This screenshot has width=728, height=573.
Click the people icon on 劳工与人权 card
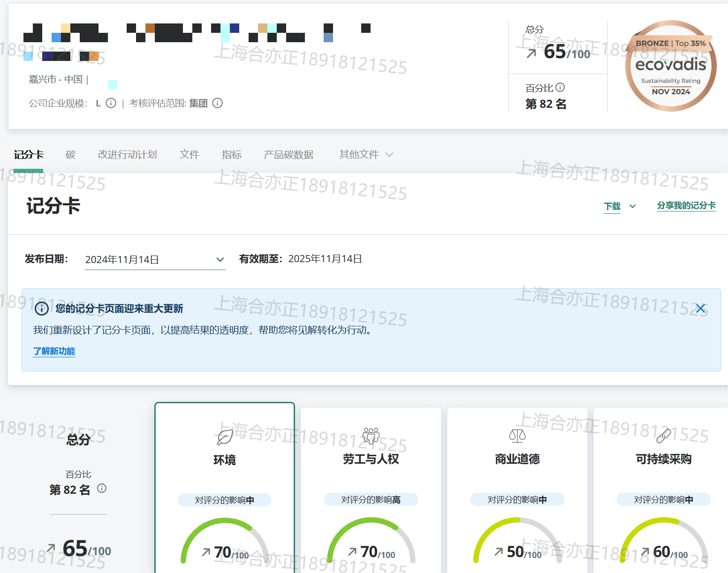coord(371,436)
